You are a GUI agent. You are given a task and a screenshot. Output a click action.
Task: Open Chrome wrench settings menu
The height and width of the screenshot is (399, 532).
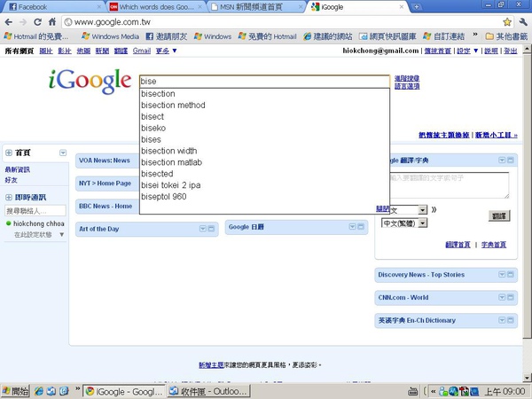coord(523,22)
